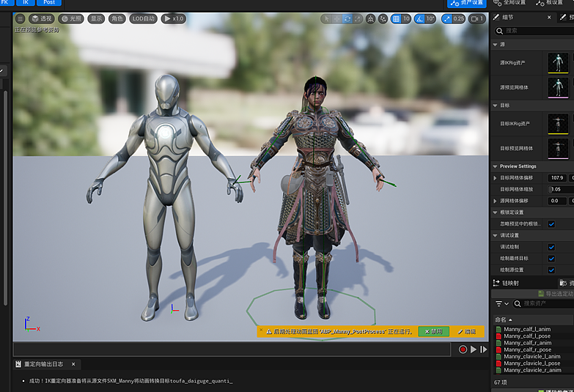Toggle 忽略预览中的根锁 checkbox

click(x=551, y=224)
